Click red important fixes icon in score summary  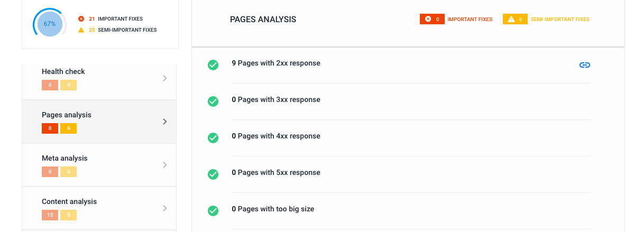81,19
